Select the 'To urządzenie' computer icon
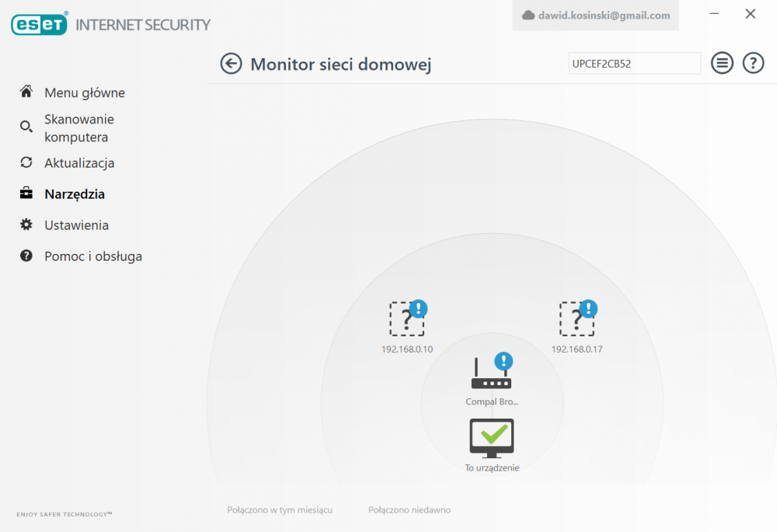The image size is (777, 532). click(492, 438)
